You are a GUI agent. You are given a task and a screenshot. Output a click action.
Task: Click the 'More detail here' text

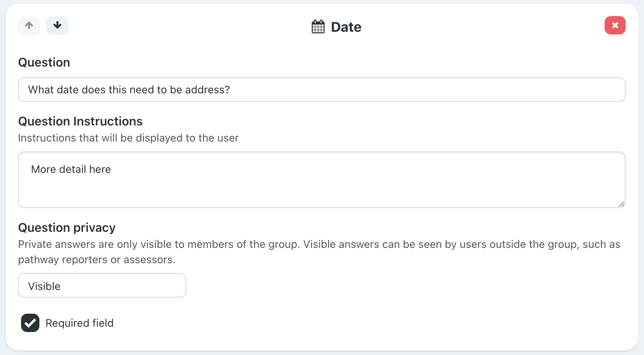click(x=71, y=169)
